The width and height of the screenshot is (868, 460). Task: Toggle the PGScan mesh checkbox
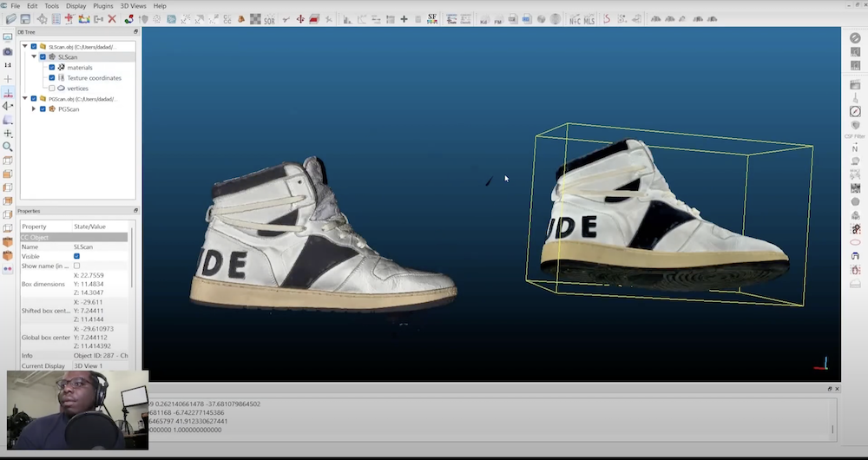(x=43, y=109)
